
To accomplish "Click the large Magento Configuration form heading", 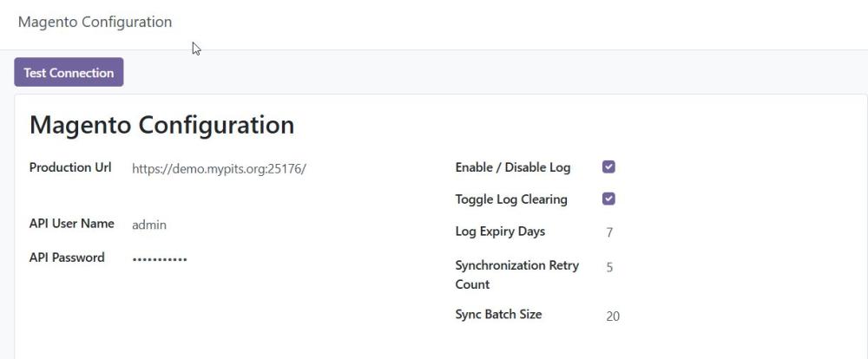I will click(161, 125).
